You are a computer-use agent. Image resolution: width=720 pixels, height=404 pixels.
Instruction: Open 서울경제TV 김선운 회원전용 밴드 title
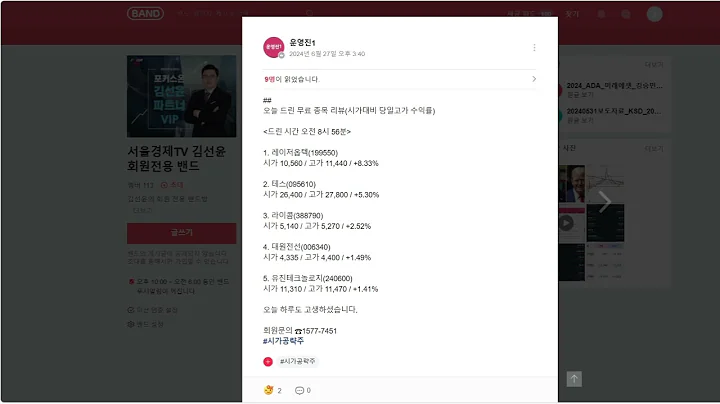point(177,158)
